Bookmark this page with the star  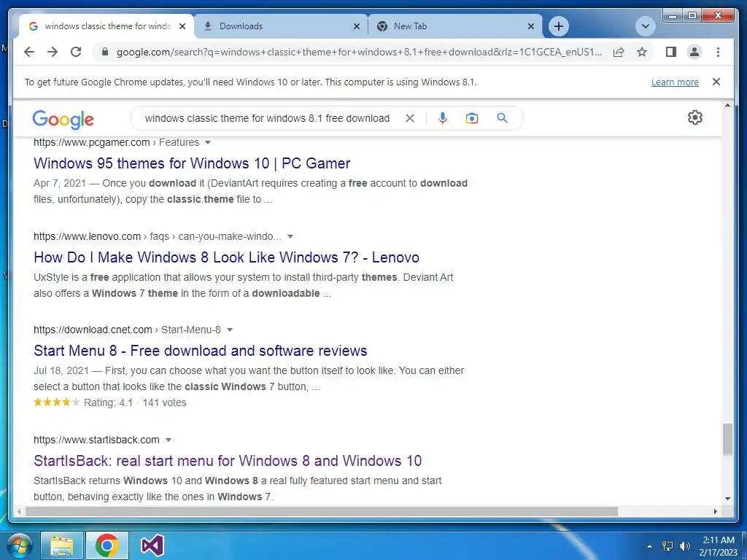click(642, 52)
